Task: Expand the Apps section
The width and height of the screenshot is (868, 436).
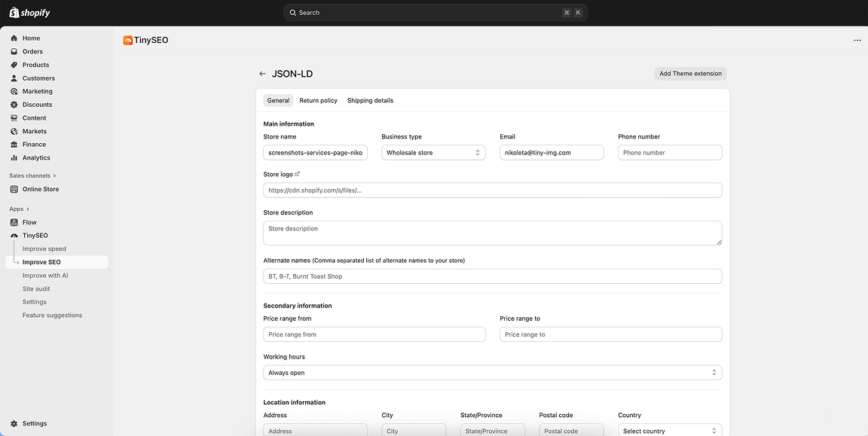Action: 20,209
